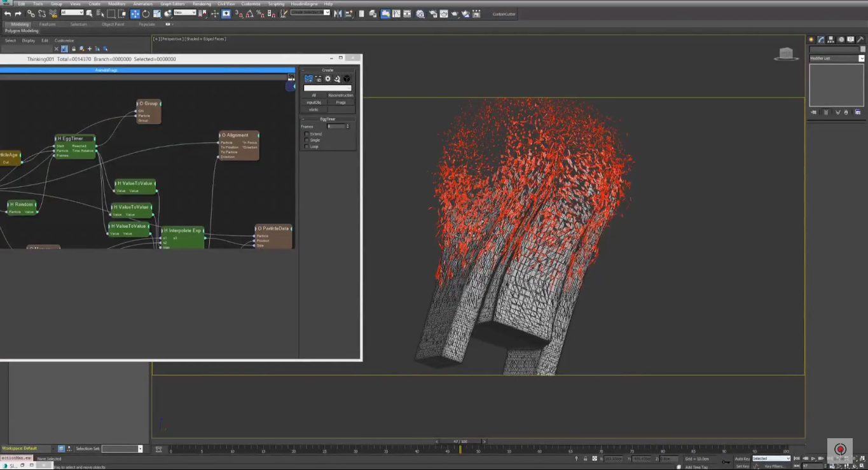Viewport: 868px width, 470px height.
Task: Open the dropdown in the Create rollout
Action: 327,88
